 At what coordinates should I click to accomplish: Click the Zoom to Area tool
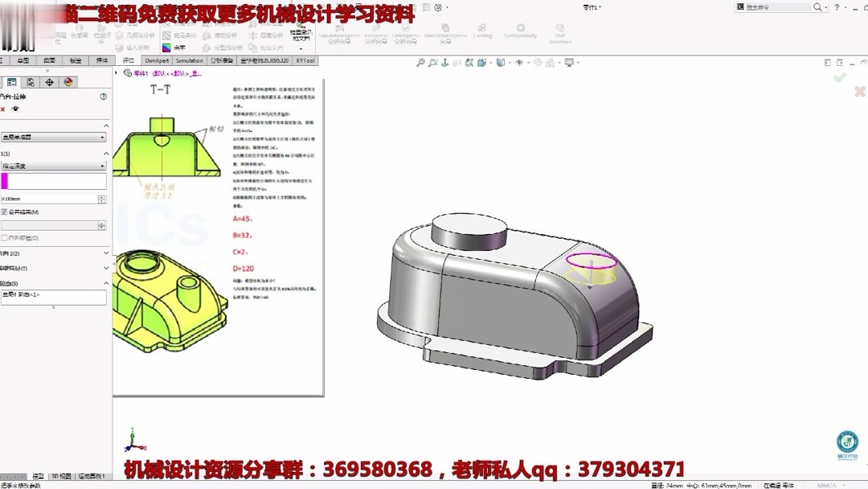pyautogui.click(x=434, y=62)
